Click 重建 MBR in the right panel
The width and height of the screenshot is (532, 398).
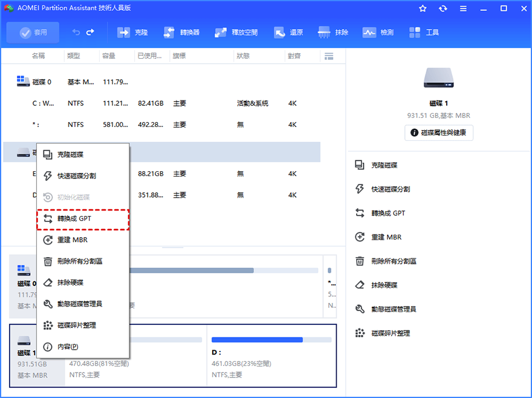click(x=378, y=237)
